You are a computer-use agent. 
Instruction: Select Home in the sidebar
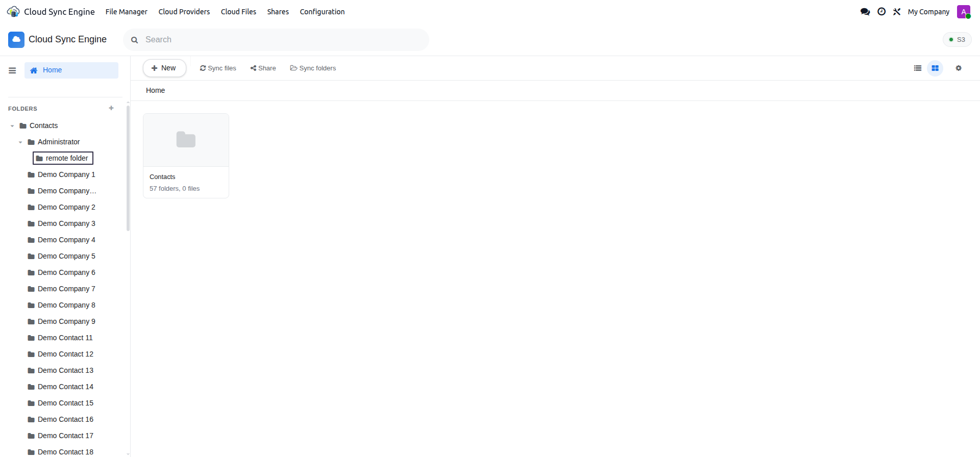click(71, 70)
